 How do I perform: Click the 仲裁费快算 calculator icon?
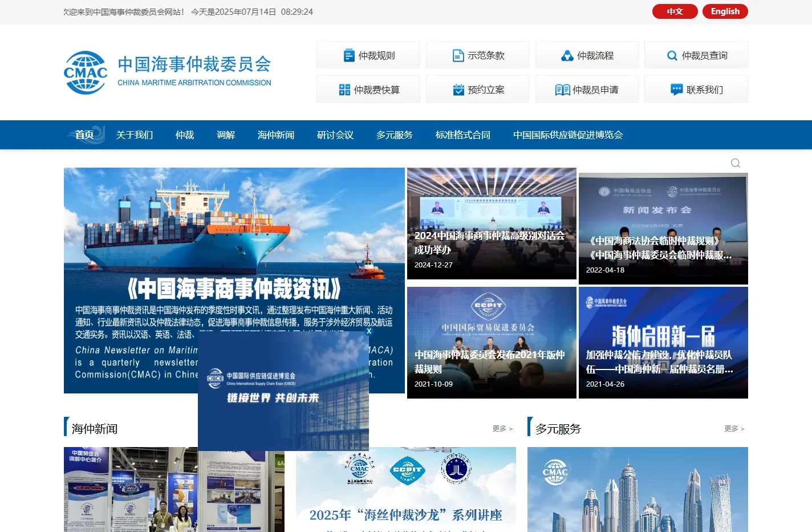(344, 90)
